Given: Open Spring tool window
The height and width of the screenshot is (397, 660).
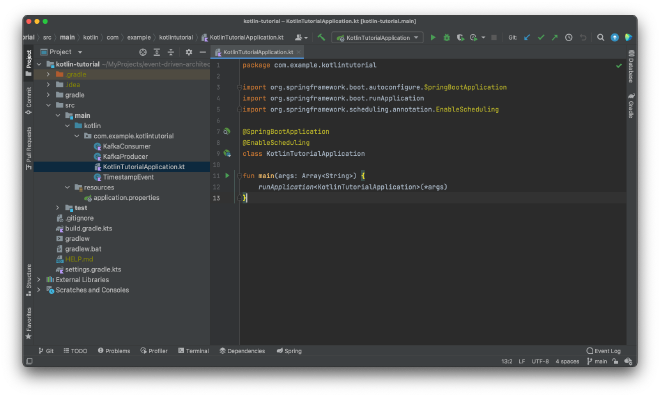Looking at the screenshot, I should pyautogui.click(x=289, y=351).
